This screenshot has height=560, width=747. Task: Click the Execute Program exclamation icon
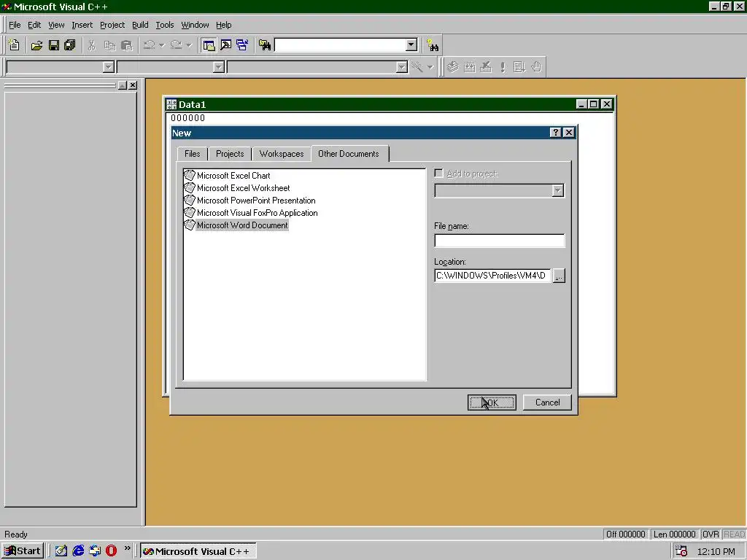click(503, 67)
